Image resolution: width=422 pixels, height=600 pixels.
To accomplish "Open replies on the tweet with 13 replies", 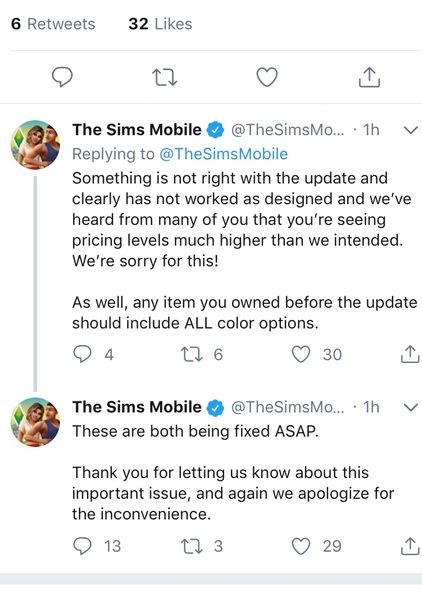I will [x=82, y=546].
